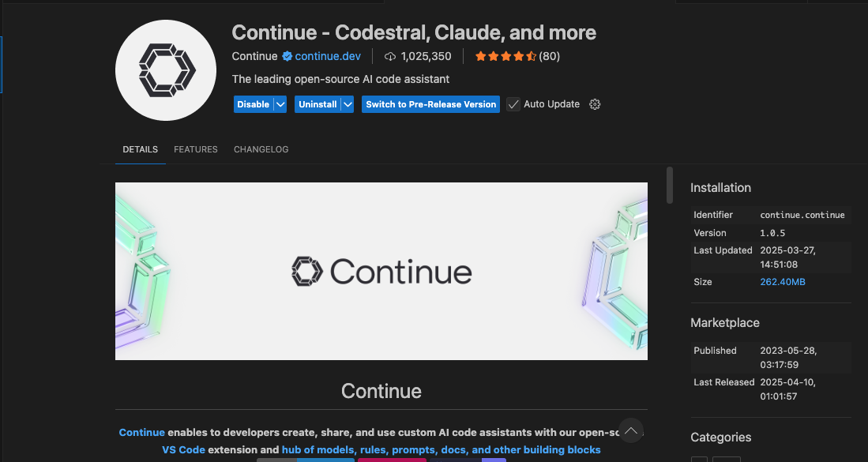This screenshot has height=462, width=868.
Task: Open the hub of models link
Action: point(318,449)
